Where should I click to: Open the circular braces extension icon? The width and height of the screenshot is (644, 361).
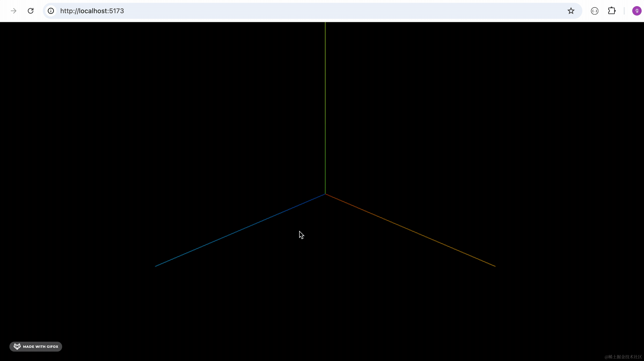pyautogui.click(x=595, y=11)
